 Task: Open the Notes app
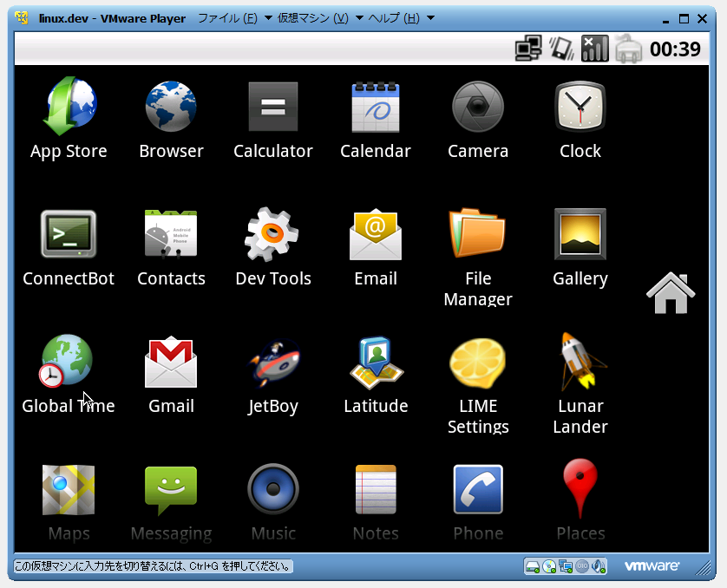(376, 489)
